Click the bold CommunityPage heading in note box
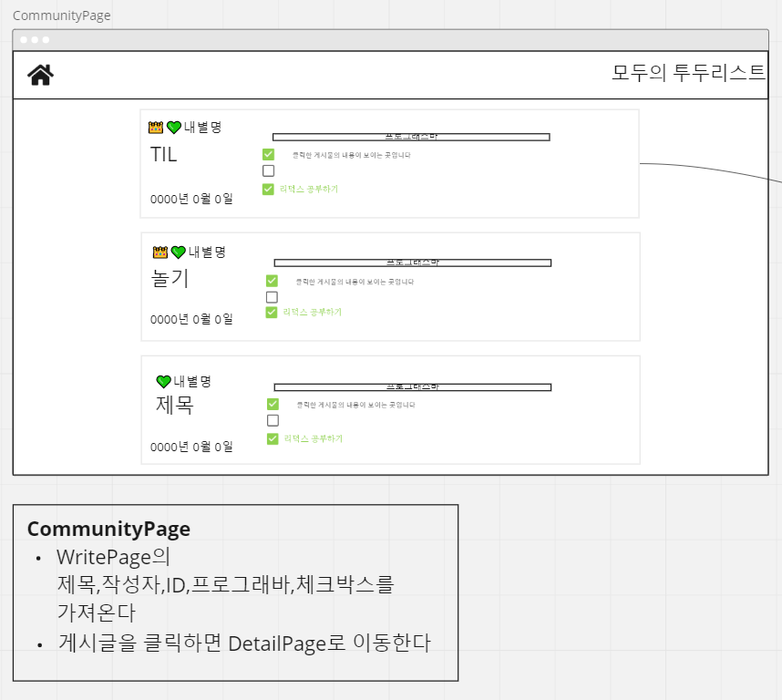 (x=108, y=529)
